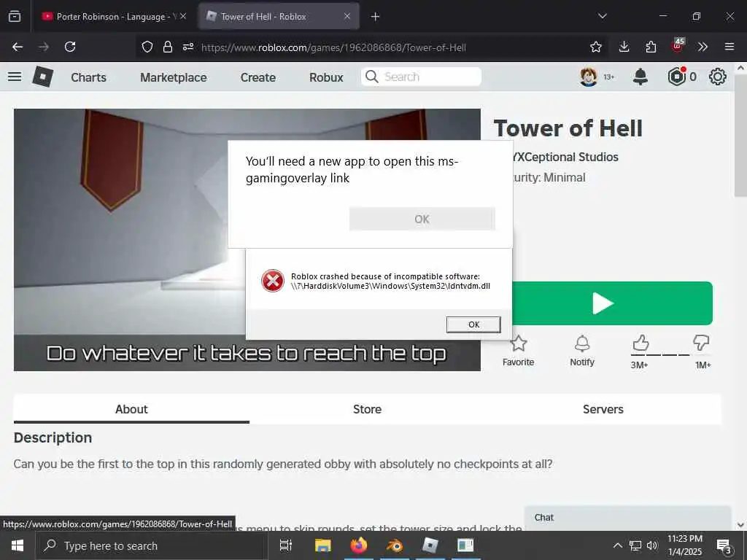Open the Roblox hamburger side menu
Image resolution: width=747 pixels, height=560 pixels.
coord(15,77)
